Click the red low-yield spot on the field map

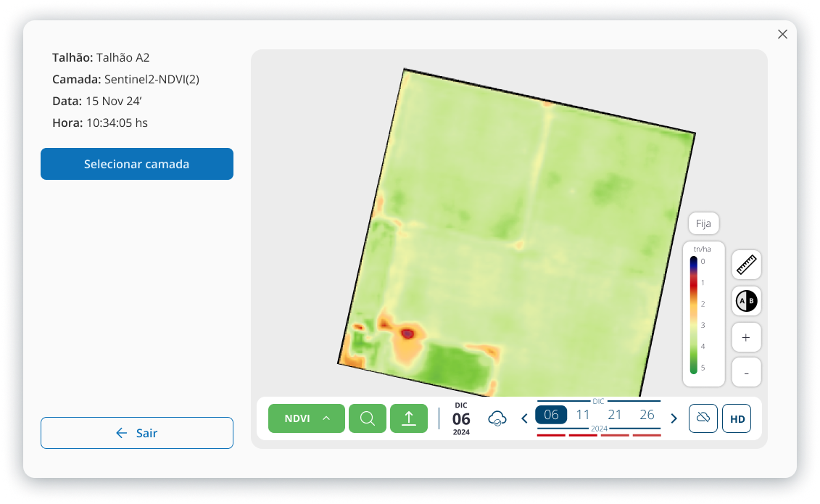(407, 334)
